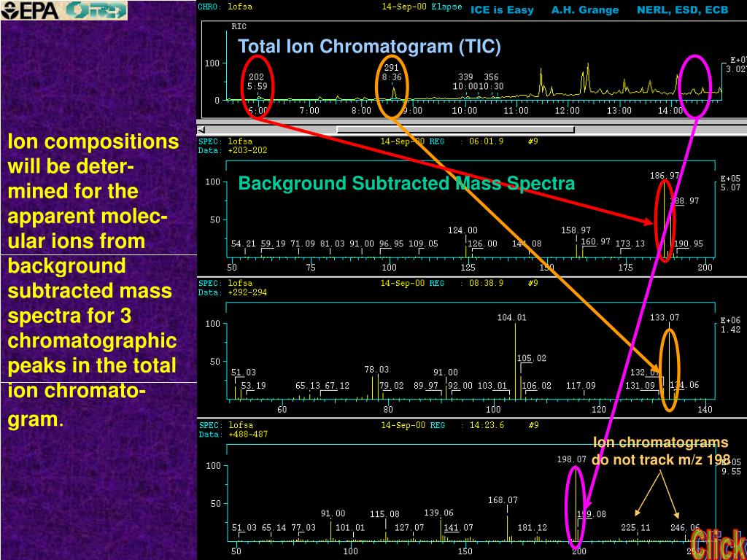Click the '160.97' peak label
This screenshot has height=560, width=747.
595,241
